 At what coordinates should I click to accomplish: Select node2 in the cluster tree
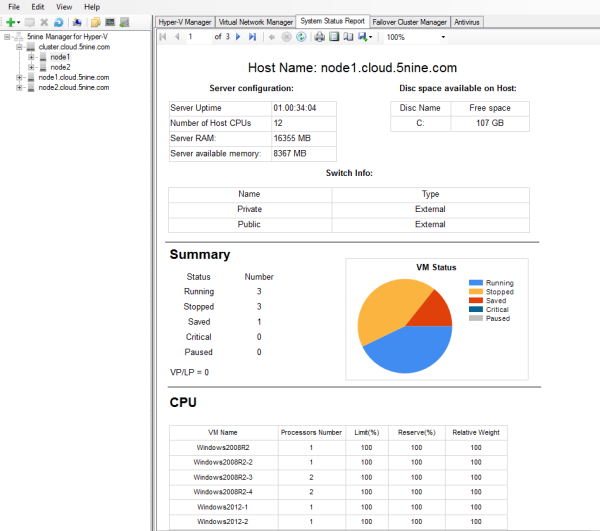tap(60, 67)
